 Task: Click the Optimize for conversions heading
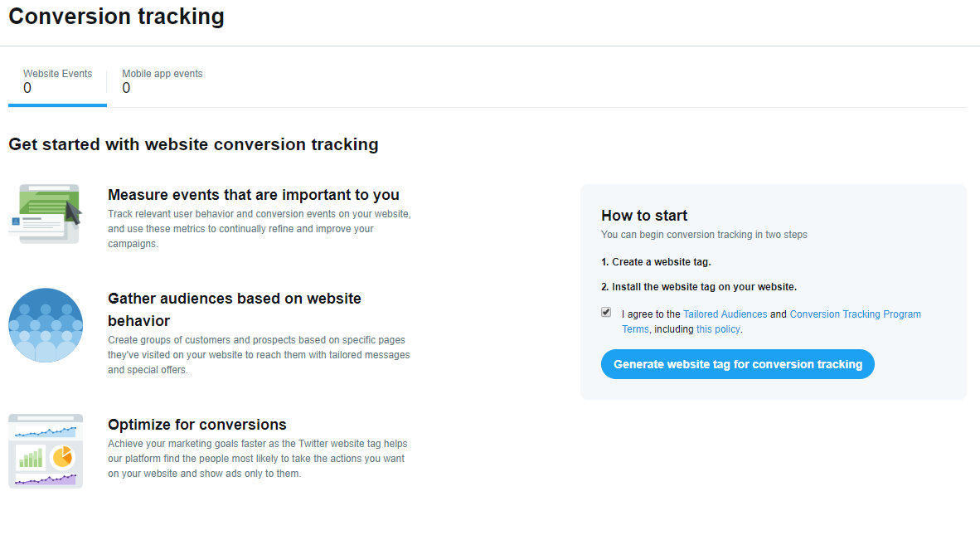tap(197, 424)
